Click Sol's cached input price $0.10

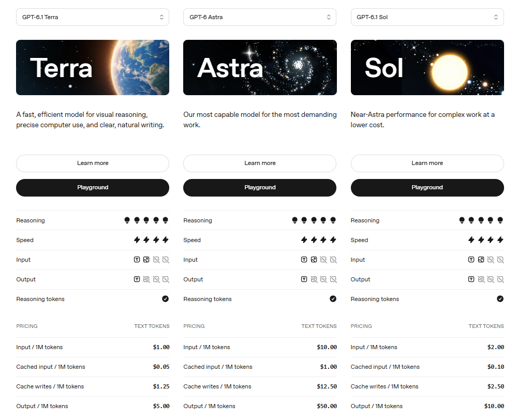(x=496, y=367)
